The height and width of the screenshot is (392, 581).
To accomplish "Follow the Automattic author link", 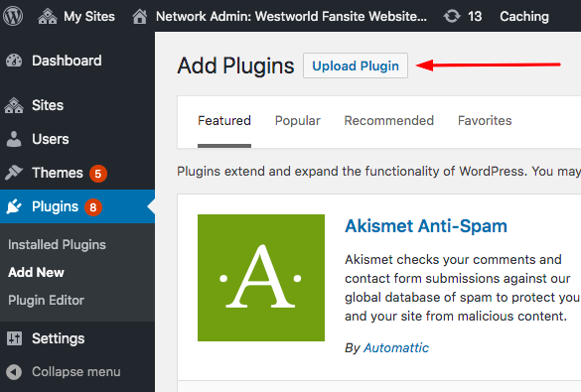I will coord(396,348).
